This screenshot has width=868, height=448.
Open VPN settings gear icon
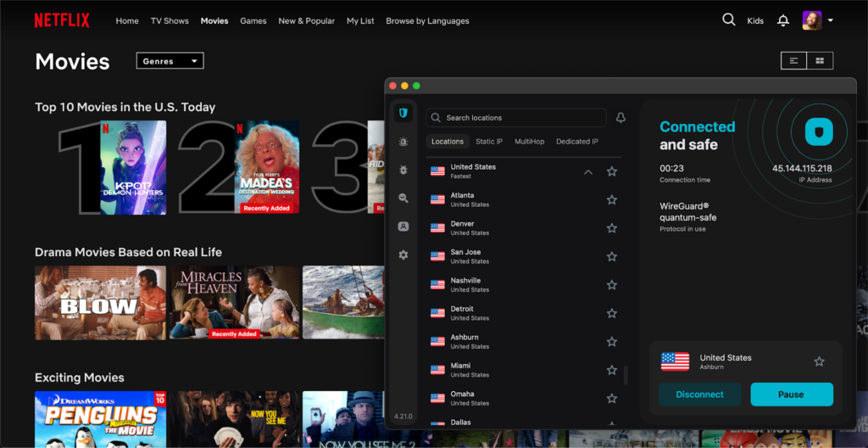click(403, 255)
